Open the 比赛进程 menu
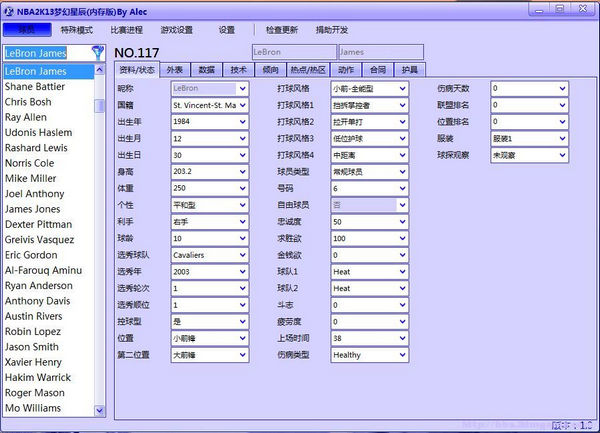 tap(126, 30)
